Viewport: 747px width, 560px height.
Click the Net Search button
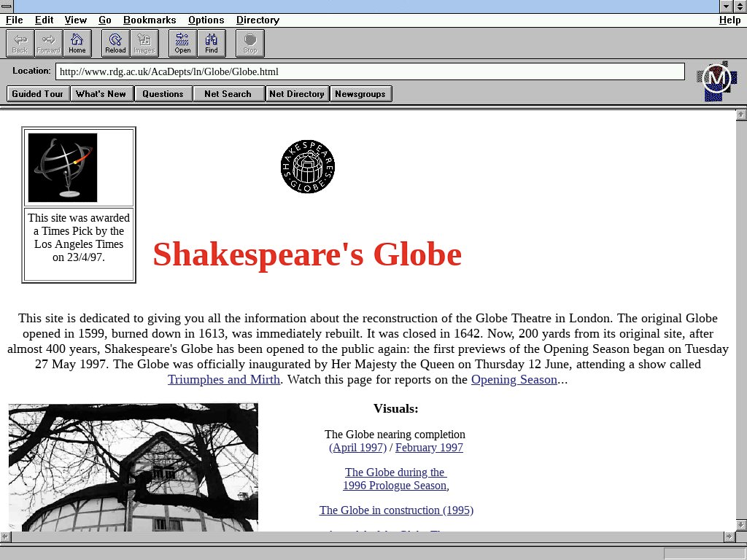pos(228,94)
